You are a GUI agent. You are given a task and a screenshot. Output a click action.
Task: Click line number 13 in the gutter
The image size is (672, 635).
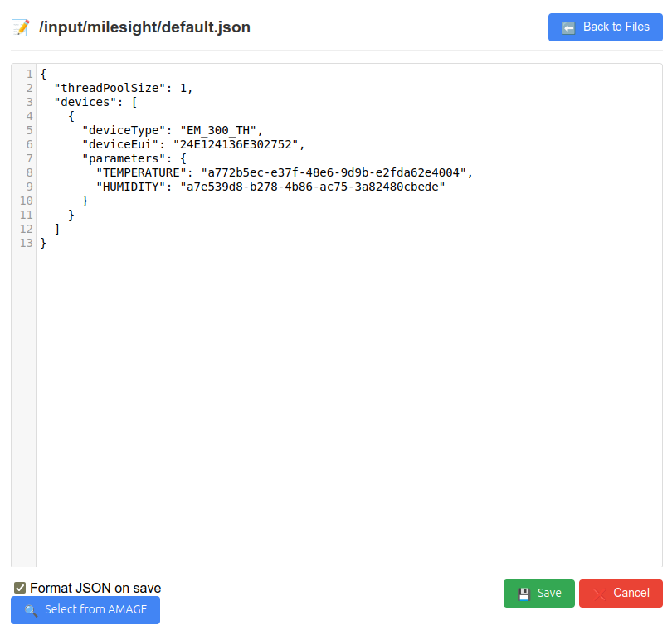(27, 243)
